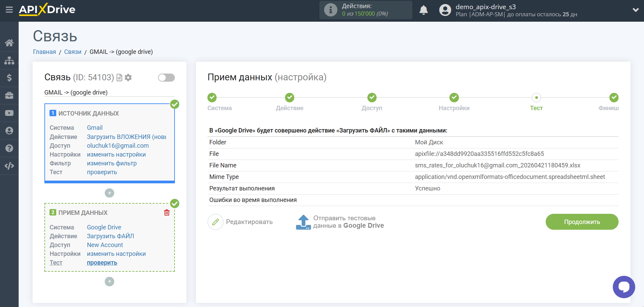
Task: Open the Загрузить ВЛОЖЕНИЯ action link
Action: [126, 137]
